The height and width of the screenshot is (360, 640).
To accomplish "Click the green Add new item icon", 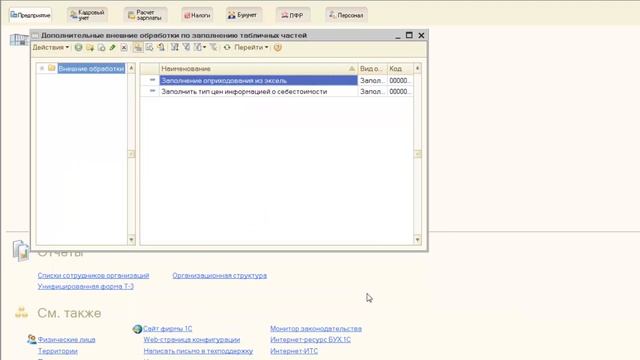I will point(78,48).
